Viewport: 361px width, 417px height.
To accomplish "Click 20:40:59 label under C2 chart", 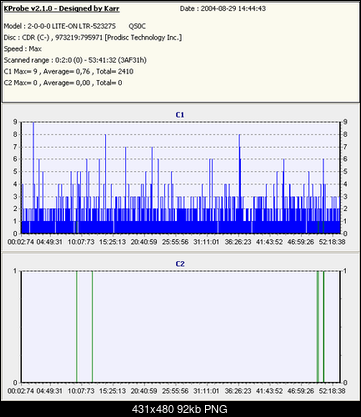I will coord(144,391).
